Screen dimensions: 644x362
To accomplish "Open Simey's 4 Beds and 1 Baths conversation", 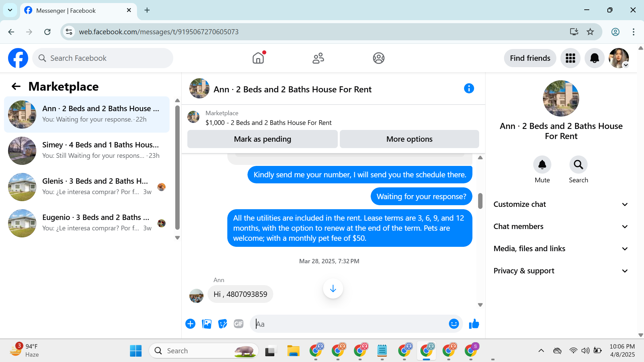I will pos(87,150).
